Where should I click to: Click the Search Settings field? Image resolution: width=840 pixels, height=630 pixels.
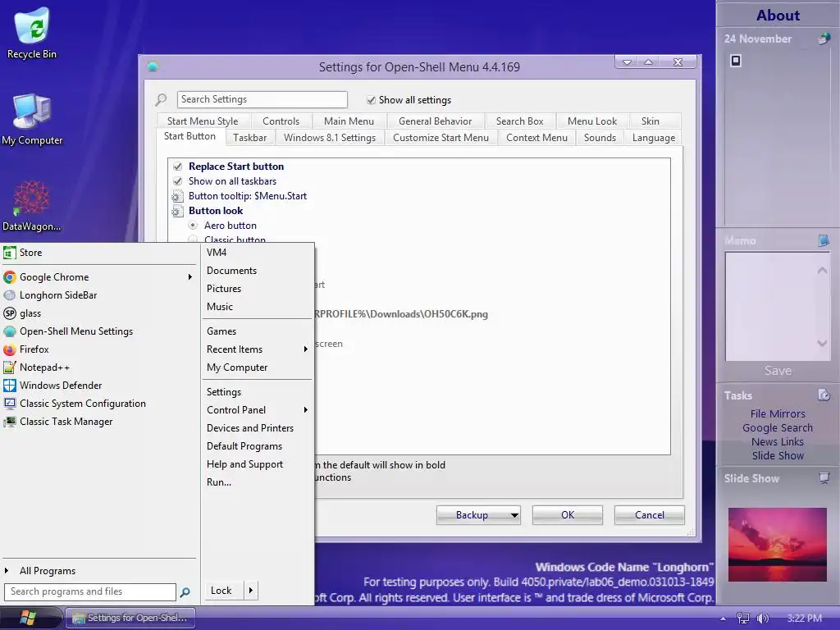(x=262, y=99)
